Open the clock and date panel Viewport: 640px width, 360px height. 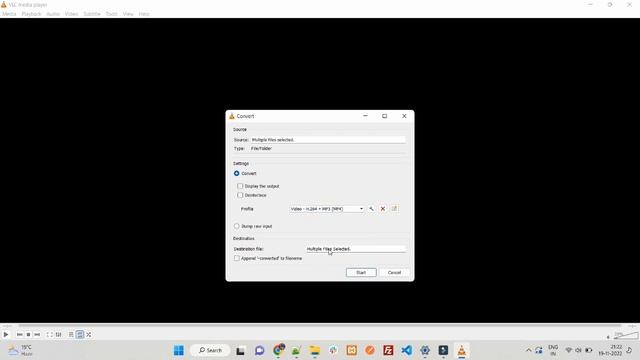pyautogui.click(x=611, y=351)
